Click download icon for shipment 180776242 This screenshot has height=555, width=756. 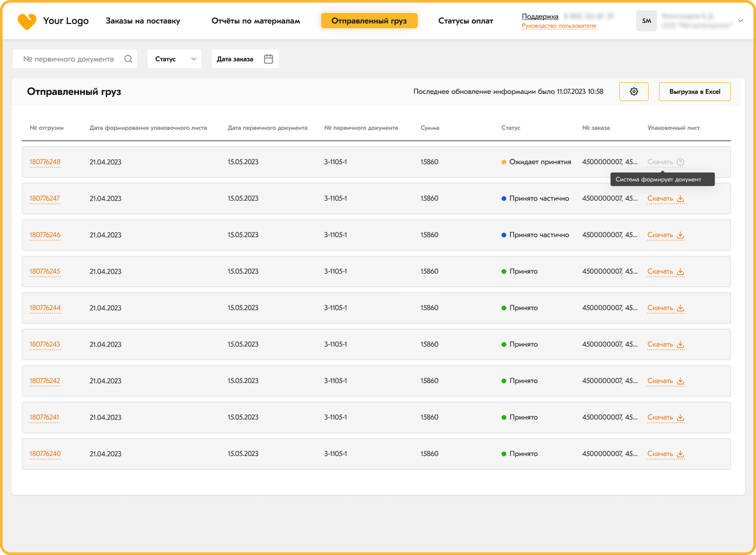click(x=680, y=381)
